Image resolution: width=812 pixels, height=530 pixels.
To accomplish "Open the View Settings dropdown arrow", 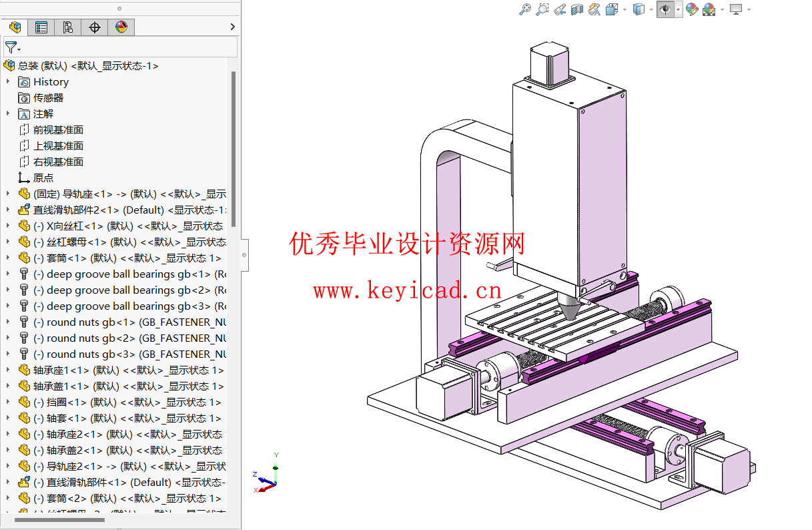I will tap(749, 9).
